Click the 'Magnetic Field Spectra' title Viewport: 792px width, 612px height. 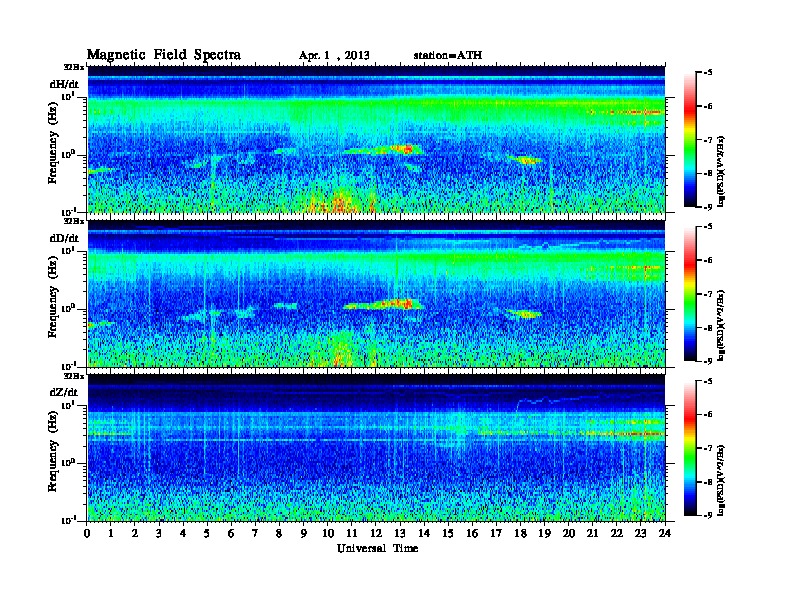tap(164, 55)
